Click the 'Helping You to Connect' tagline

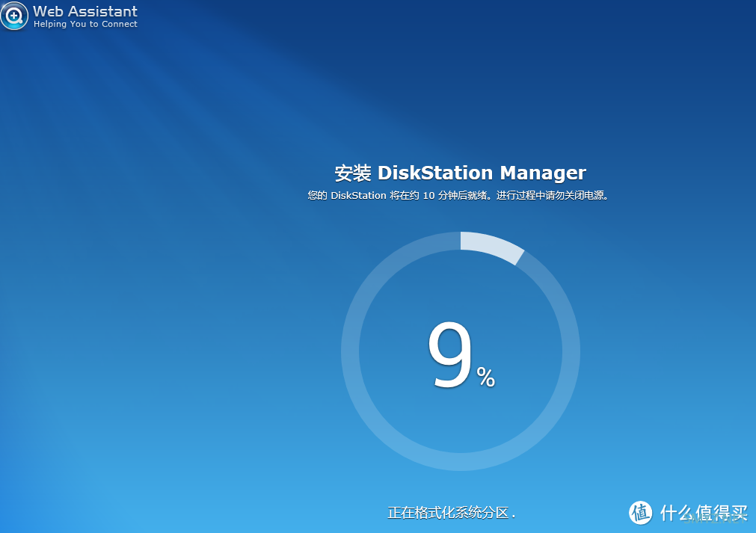(85, 24)
